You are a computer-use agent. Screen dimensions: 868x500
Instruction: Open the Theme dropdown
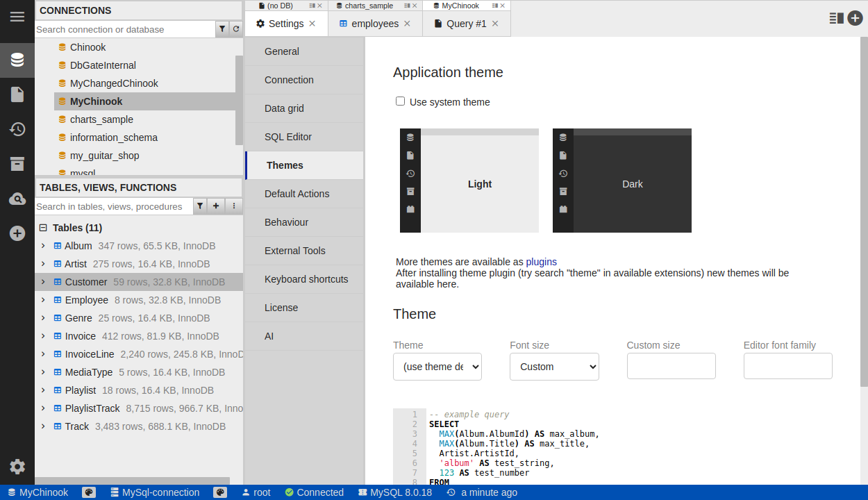pos(437,367)
